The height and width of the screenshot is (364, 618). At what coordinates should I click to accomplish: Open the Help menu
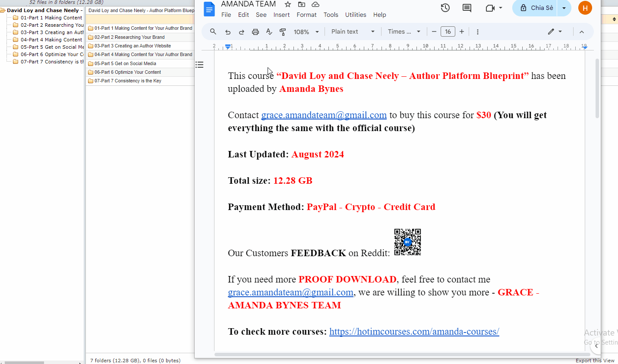point(380,15)
